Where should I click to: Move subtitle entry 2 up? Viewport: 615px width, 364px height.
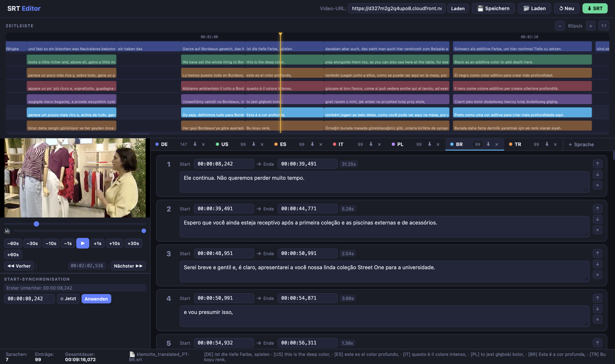pos(597,208)
